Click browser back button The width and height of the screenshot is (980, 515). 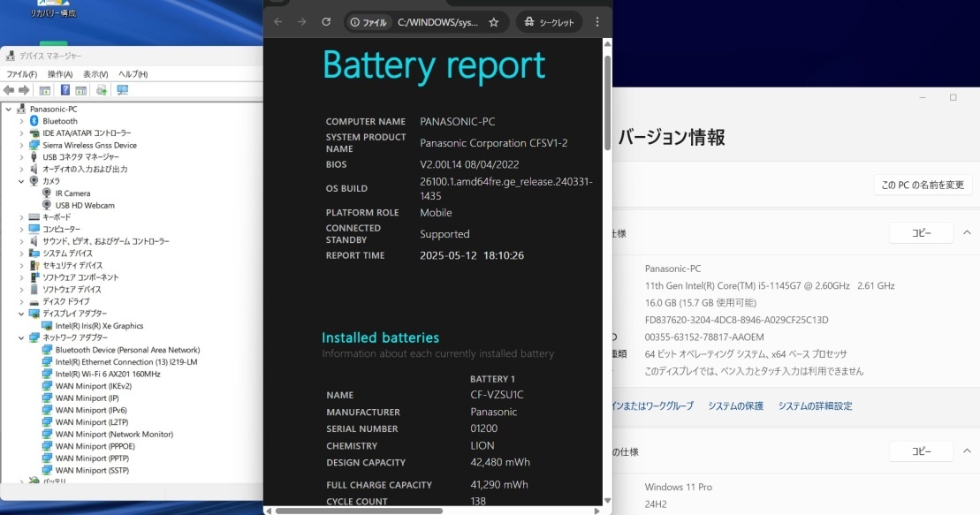[x=278, y=22]
